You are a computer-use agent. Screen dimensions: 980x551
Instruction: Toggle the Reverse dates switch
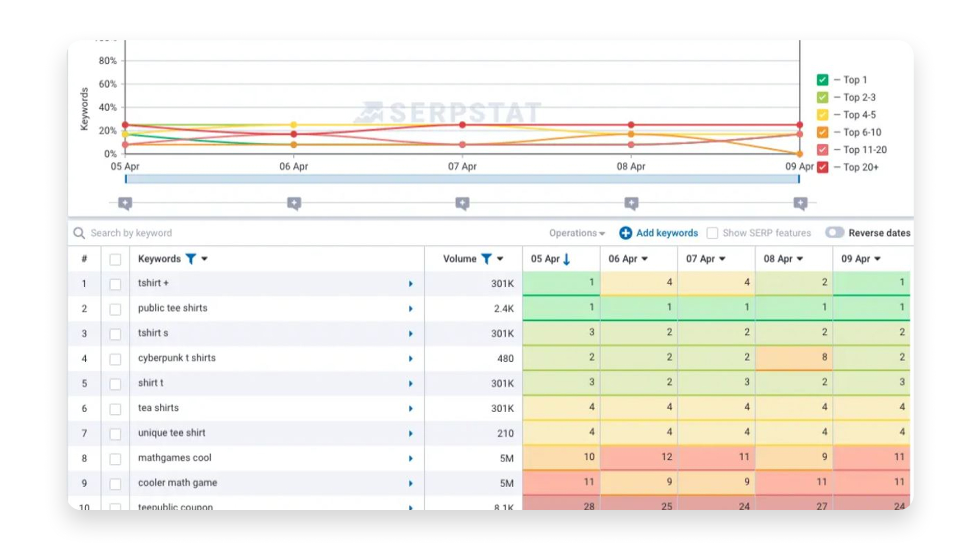835,233
